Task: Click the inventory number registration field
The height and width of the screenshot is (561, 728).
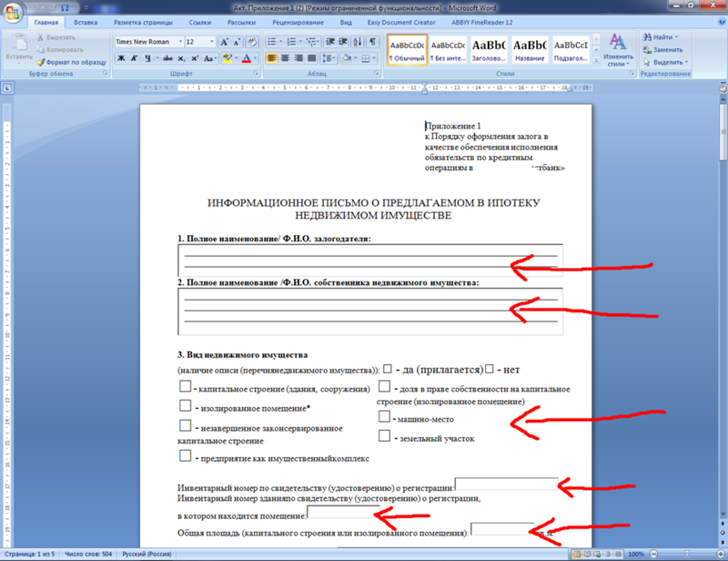Action: 507,484
